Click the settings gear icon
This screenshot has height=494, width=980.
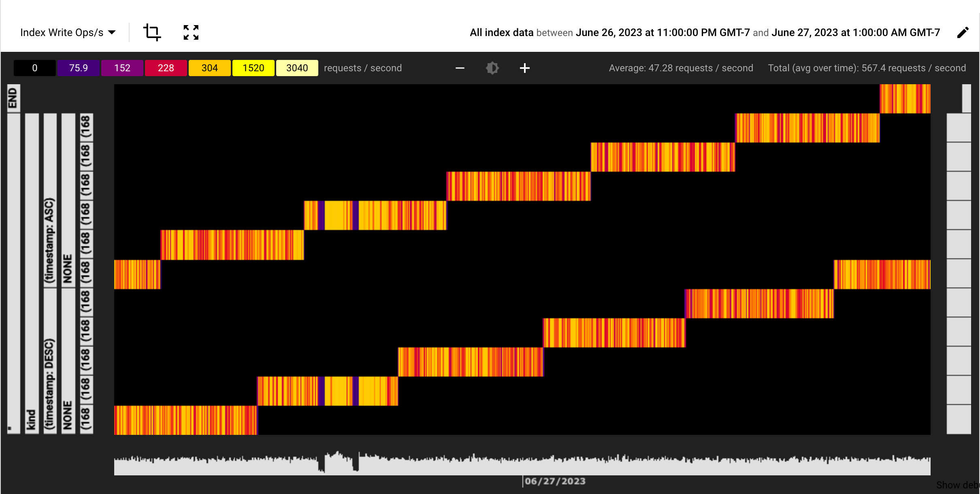click(x=492, y=68)
